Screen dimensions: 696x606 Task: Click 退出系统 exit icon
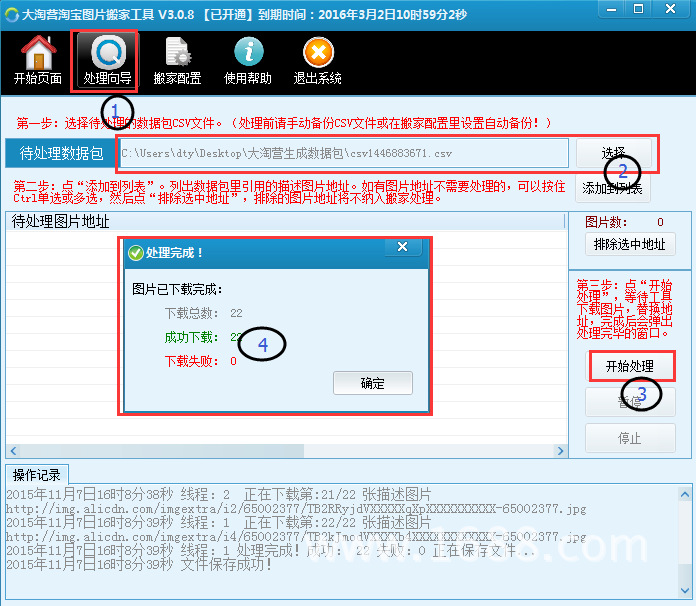pos(317,60)
